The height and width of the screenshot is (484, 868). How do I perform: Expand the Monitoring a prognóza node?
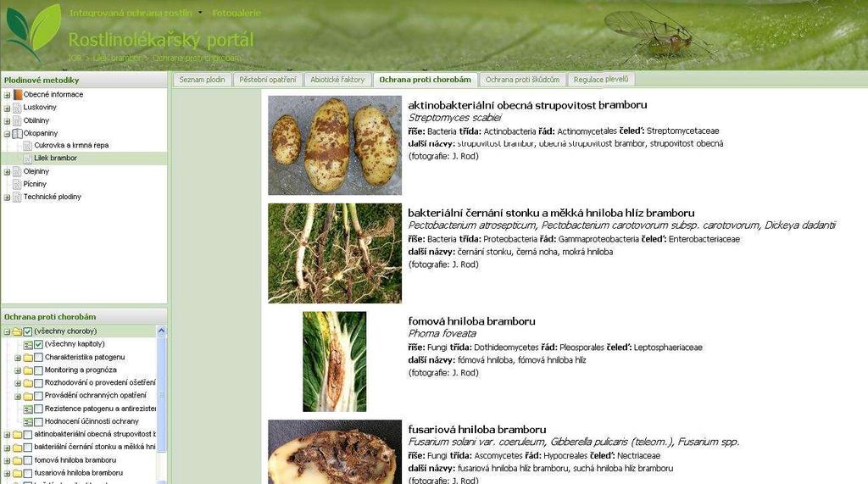click(18, 370)
